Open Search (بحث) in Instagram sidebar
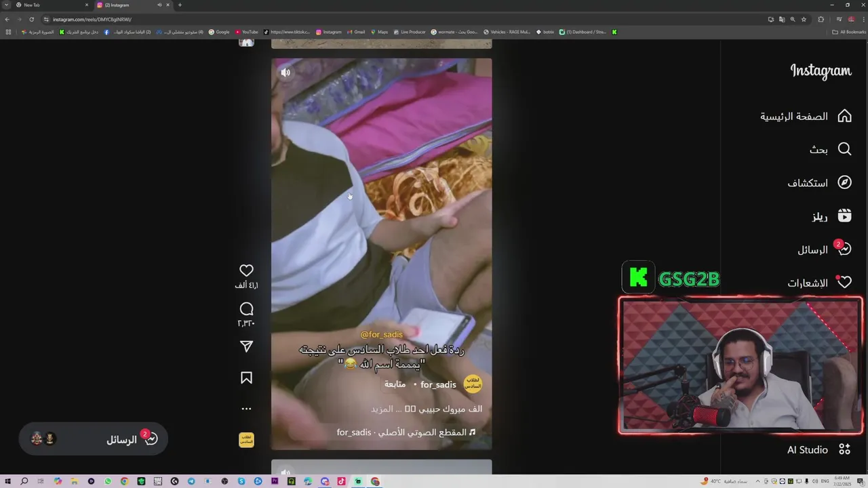 831,149
